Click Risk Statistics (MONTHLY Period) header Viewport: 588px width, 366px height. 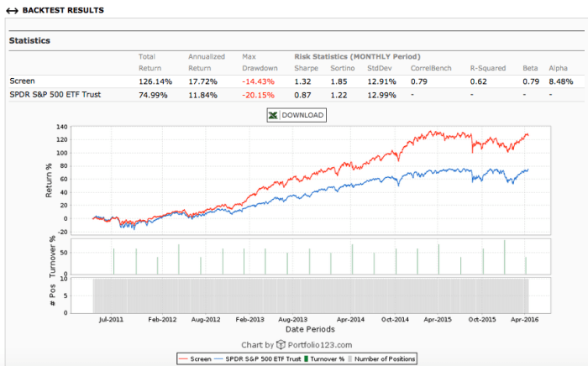(357, 56)
